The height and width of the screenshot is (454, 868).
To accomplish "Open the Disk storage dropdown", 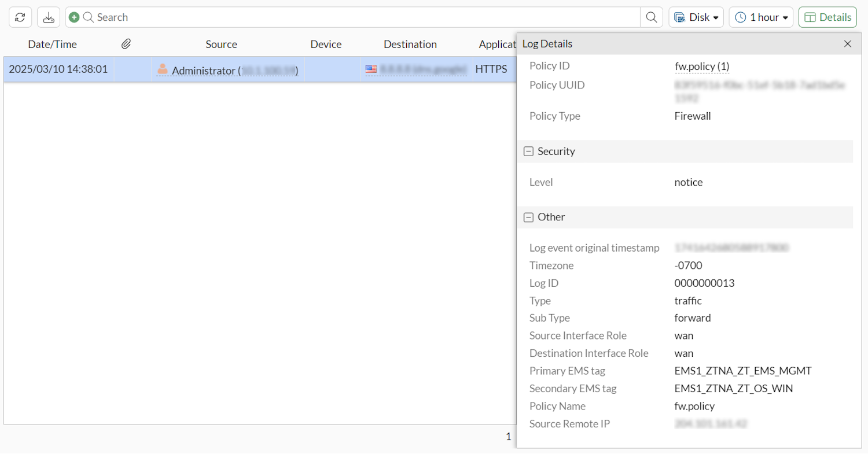I will coord(696,17).
